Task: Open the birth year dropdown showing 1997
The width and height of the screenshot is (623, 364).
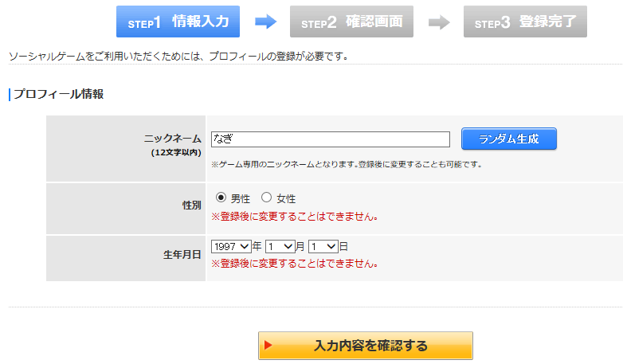Action: (x=231, y=247)
